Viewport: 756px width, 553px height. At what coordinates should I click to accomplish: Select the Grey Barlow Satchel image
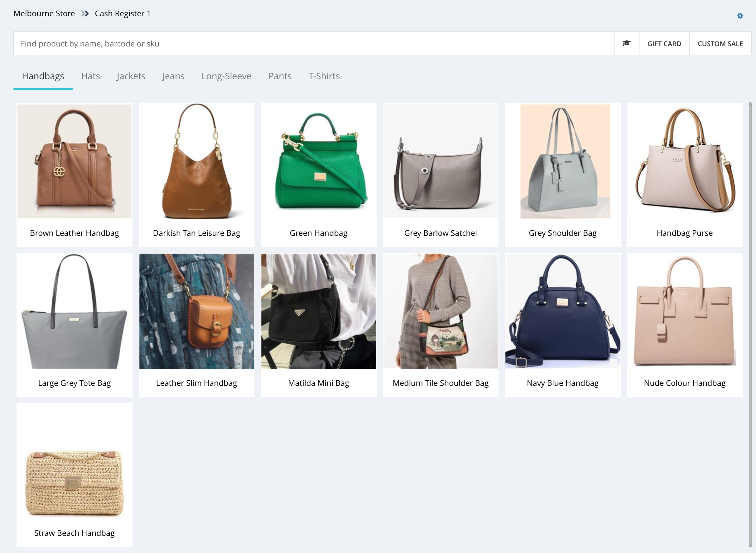click(440, 161)
